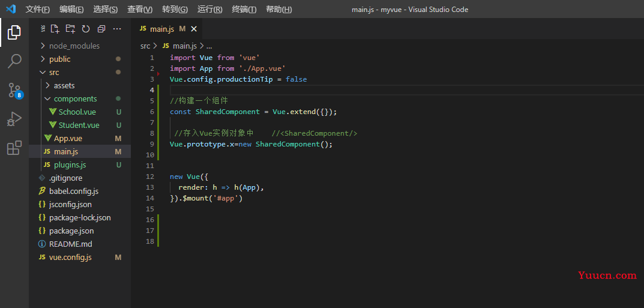
Task: Open the Explorer view in activity bar
Action: point(14,32)
